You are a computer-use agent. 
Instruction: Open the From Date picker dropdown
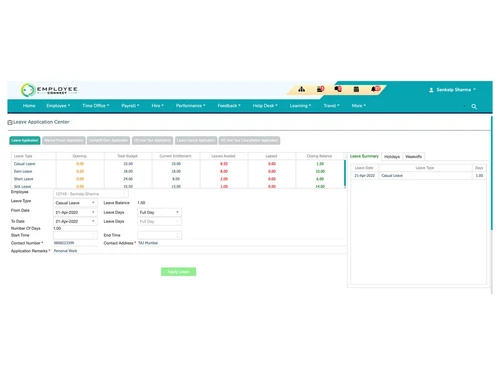pos(75,212)
